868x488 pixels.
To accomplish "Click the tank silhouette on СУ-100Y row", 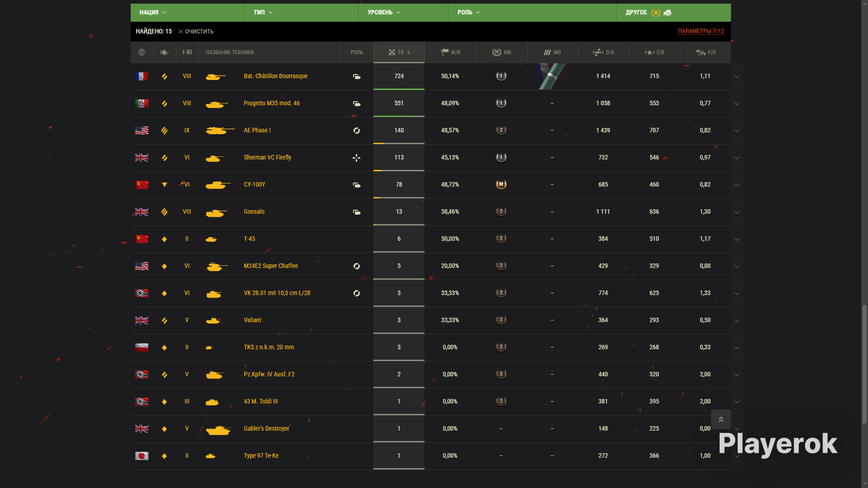I will 218,185.
